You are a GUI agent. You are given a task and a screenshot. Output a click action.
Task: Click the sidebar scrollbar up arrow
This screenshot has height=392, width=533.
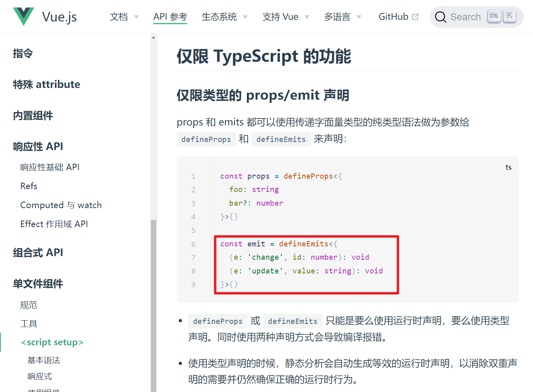tap(153, 38)
